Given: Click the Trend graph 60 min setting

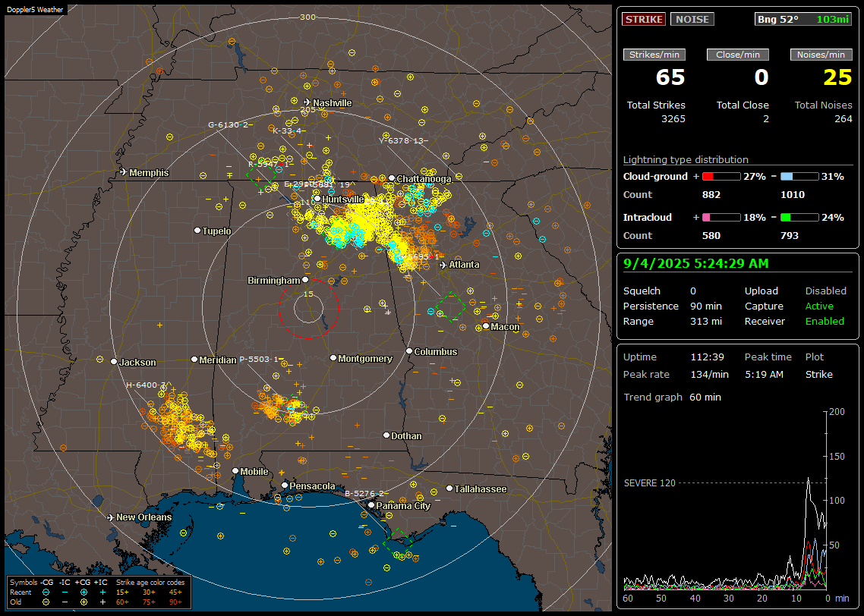Looking at the screenshot, I should pos(705,397).
